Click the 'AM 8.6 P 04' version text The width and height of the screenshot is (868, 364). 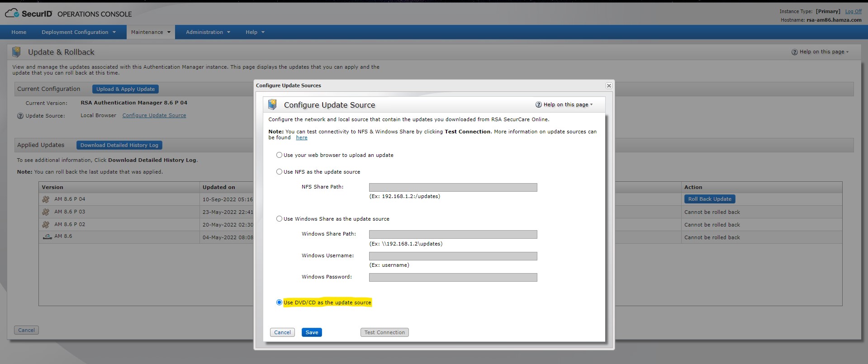[x=70, y=199]
